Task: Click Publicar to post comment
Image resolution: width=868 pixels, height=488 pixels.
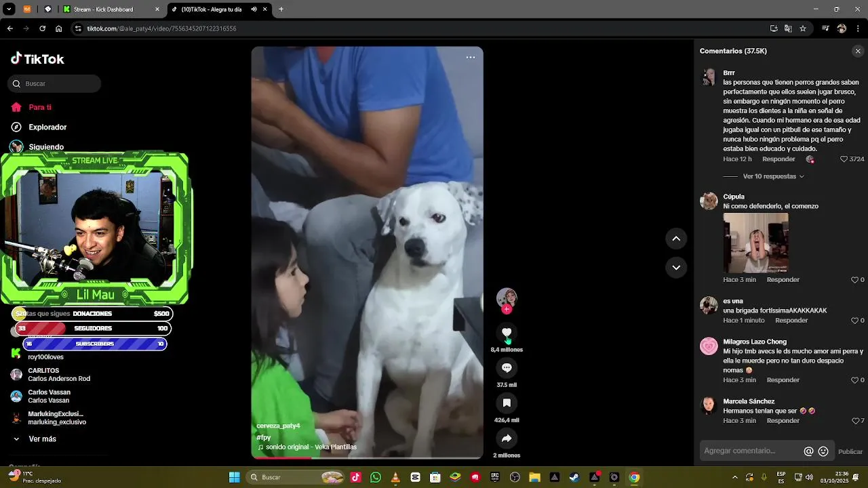Action: (x=850, y=452)
